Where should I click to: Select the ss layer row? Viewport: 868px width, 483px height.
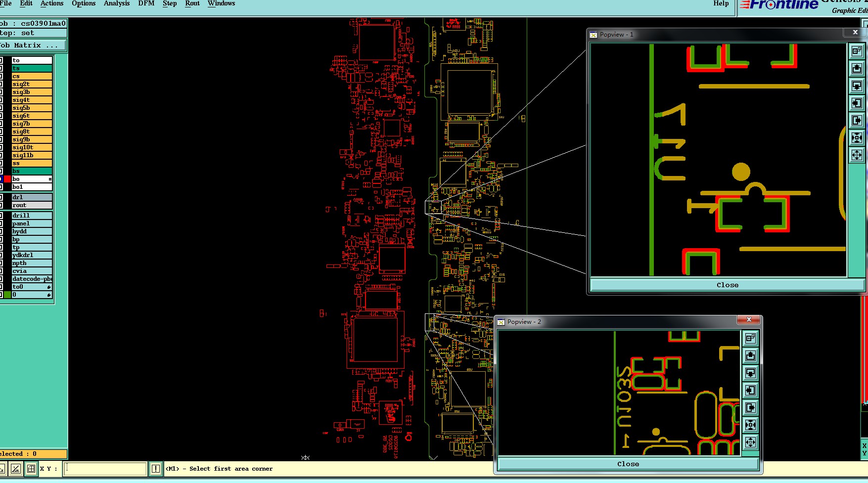coord(32,163)
